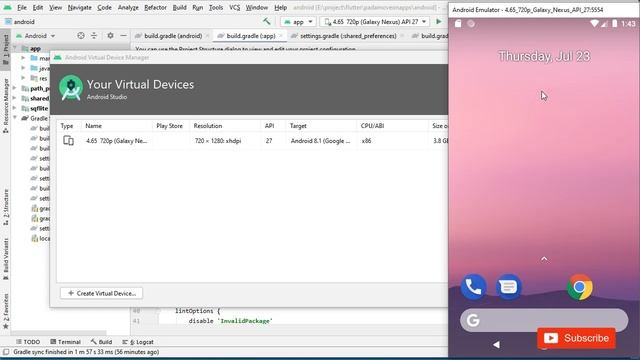Tap the battery icon in emulator status bar
The image size is (640, 360).
[615, 24]
